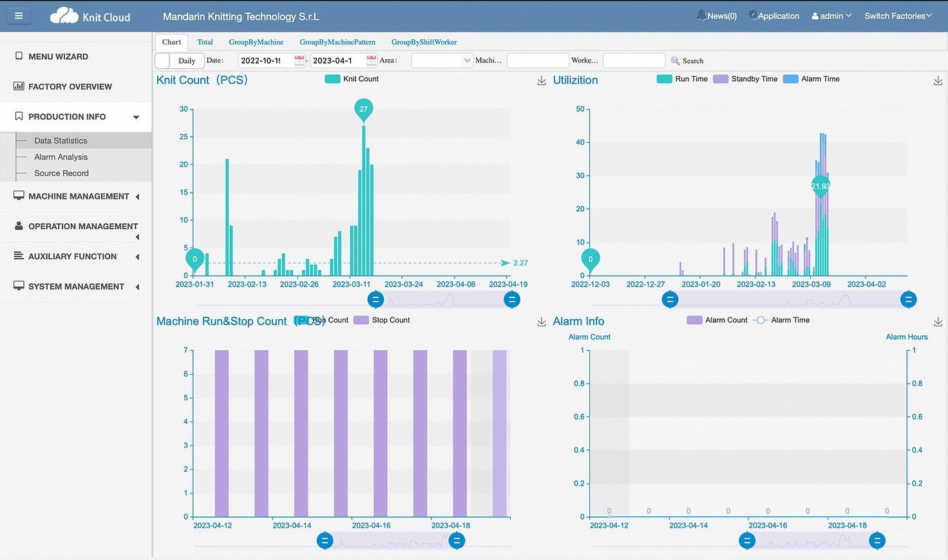948x560 pixels.
Task: Open end date calendar picker
Action: 372,61
